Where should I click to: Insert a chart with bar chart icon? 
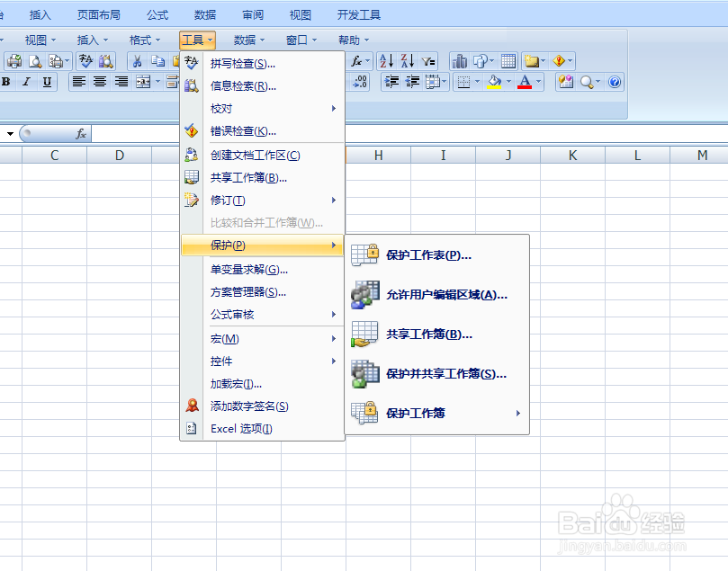(x=460, y=61)
